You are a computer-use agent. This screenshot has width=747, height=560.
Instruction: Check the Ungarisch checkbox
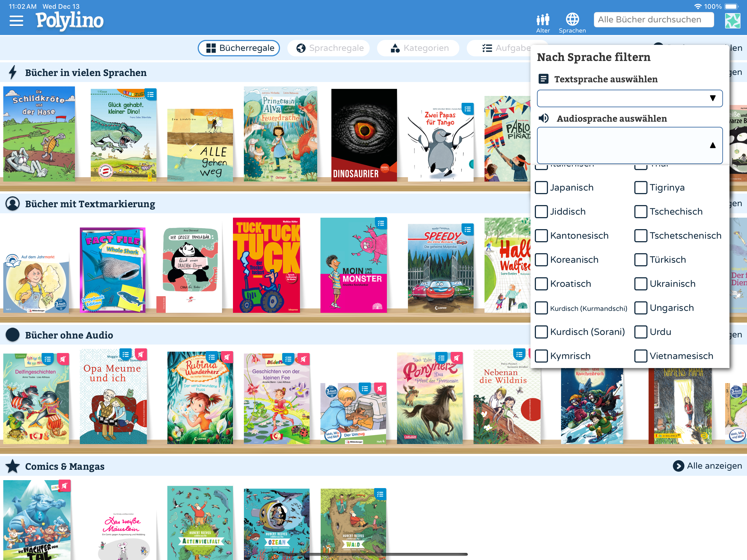coord(641,308)
